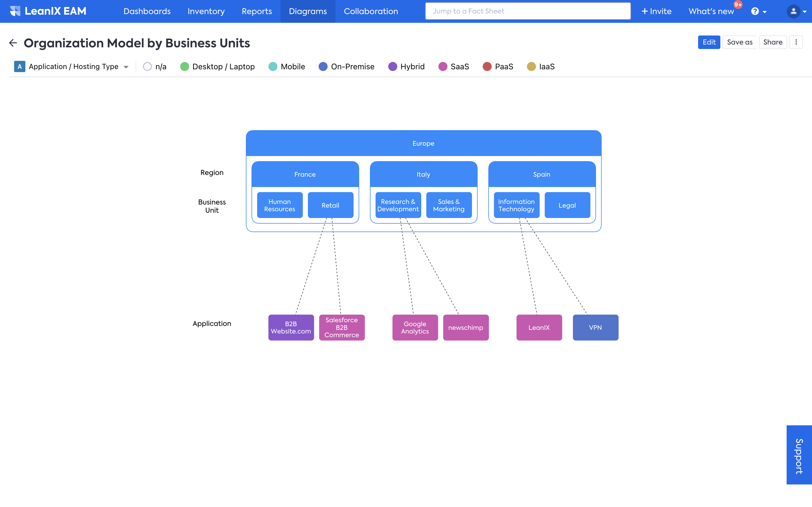This screenshot has width=812, height=507.
Task: Expand the caret next to user avatar
Action: [x=805, y=12]
